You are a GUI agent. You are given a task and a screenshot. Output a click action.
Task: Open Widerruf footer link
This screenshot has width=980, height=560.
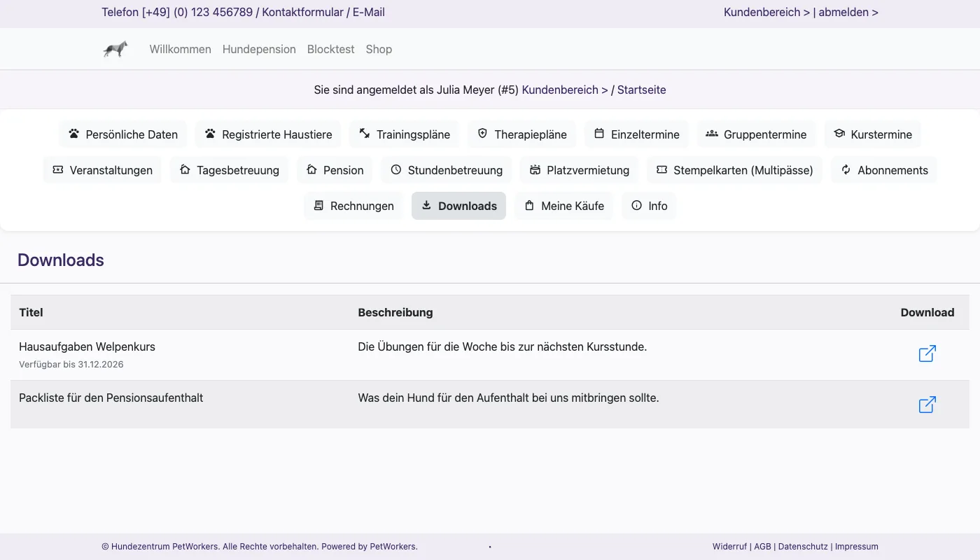[x=729, y=547]
